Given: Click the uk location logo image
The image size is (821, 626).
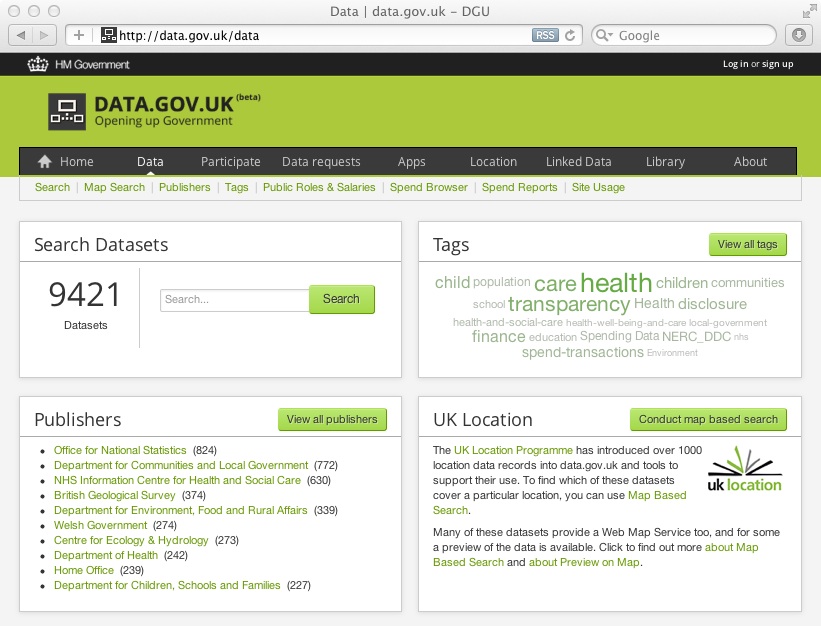Looking at the screenshot, I should [x=744, y=470].
